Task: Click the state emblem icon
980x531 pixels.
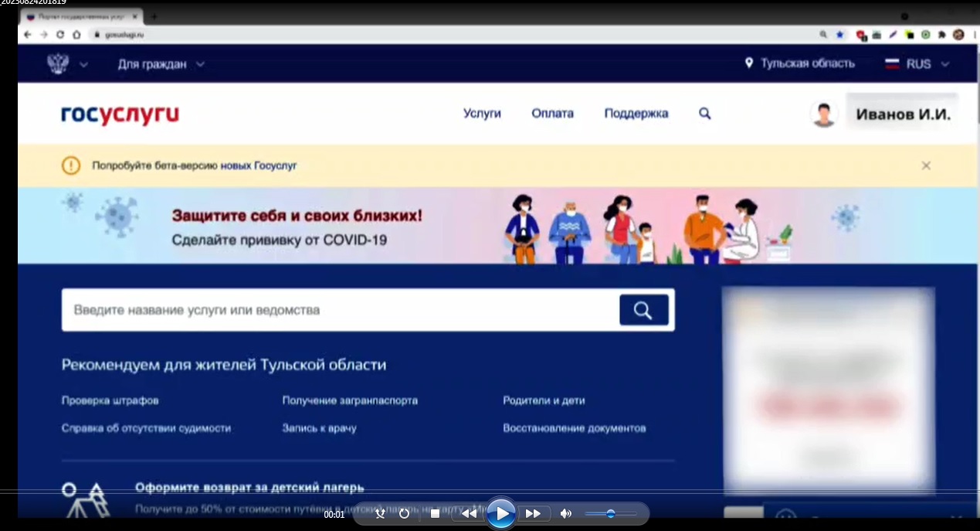Action: [58, 63]
